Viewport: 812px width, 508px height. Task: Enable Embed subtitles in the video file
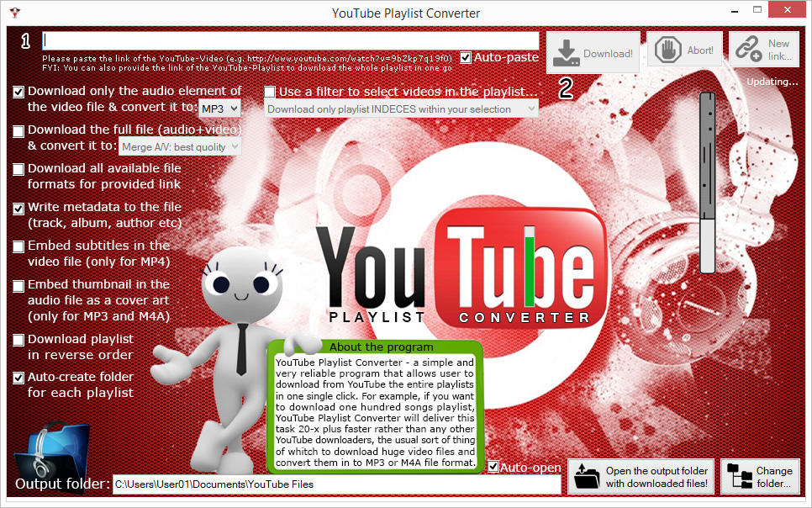point(18,246)
